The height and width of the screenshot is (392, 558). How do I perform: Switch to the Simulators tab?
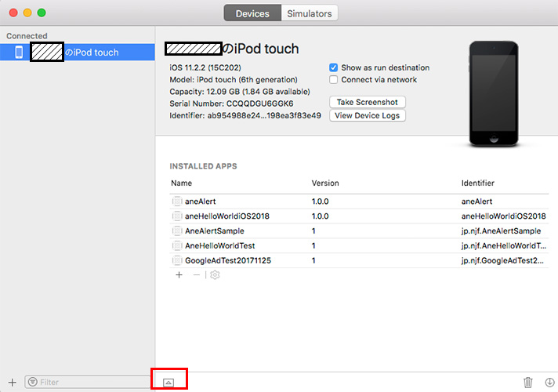point(310,13)
